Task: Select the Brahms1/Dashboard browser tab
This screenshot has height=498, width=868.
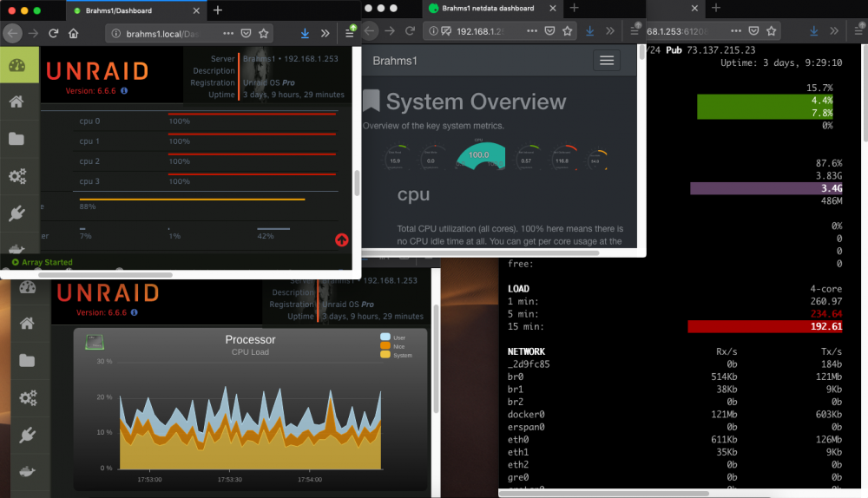Action: (136, 10)
